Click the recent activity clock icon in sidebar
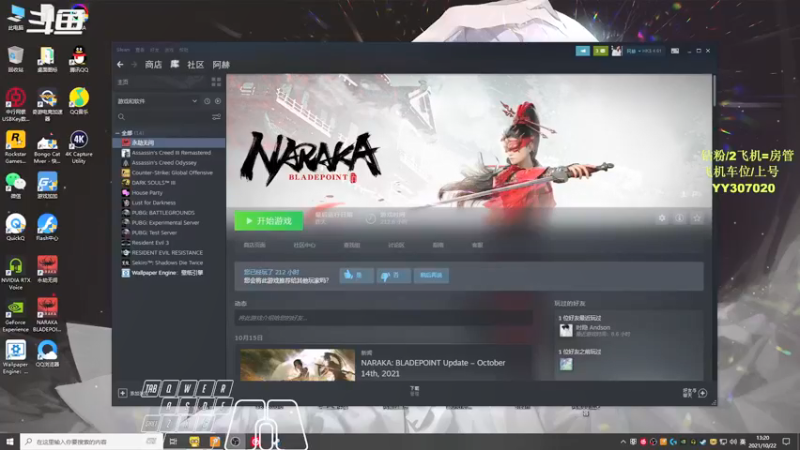 click(x=207, y=101)
